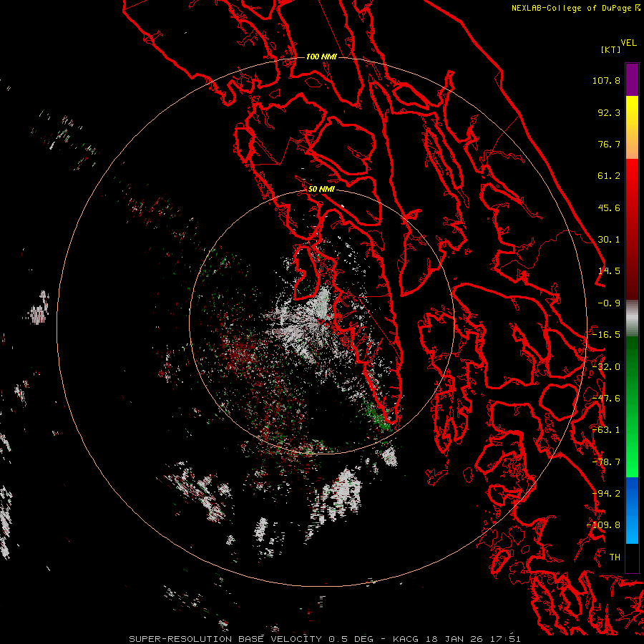Click the [KT] units label
Screen dimensions: 644x644
(611, 49)
